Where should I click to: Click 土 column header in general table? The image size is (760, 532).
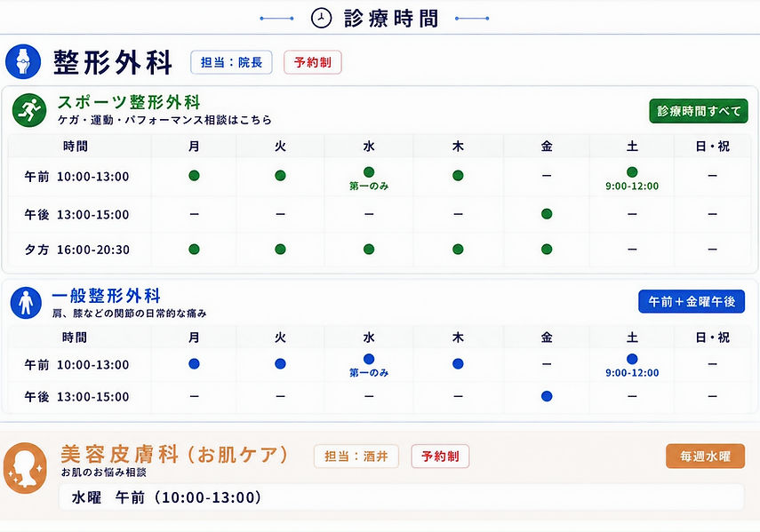tap(632, 337)
